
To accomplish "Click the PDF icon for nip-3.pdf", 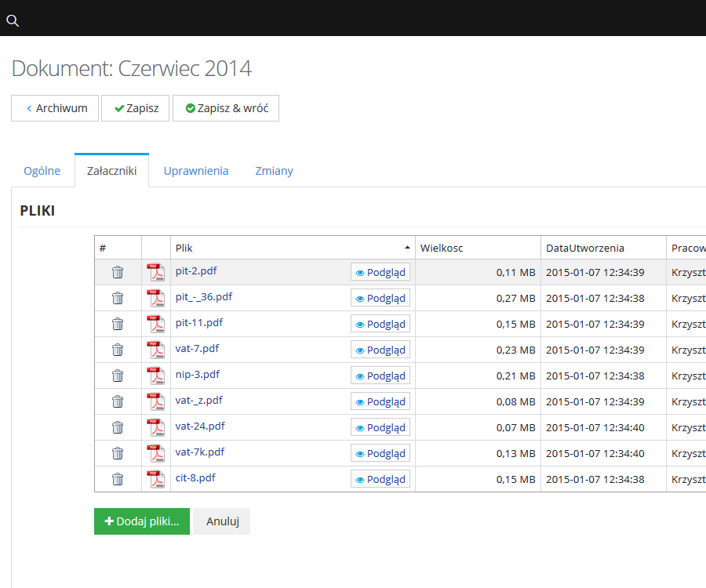I will [x=156, y=376].
